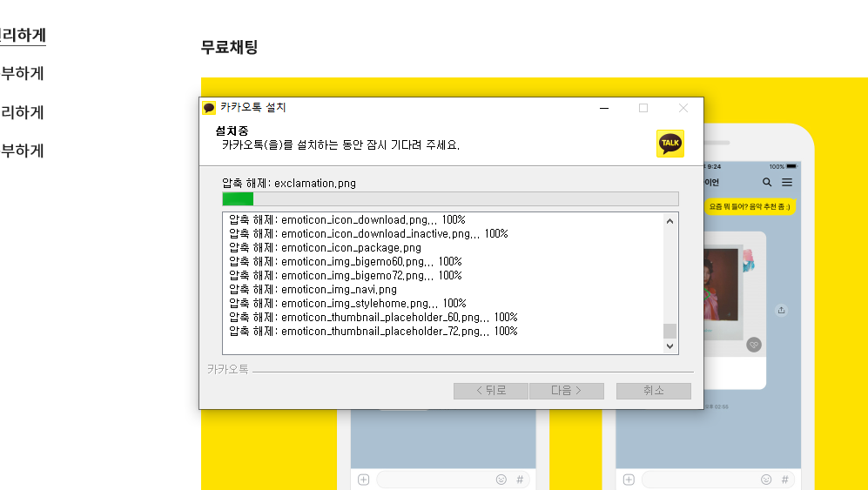
Task: Click log line emoticon_thumbnail_placeholder_72.png
Action: [373, 331]
